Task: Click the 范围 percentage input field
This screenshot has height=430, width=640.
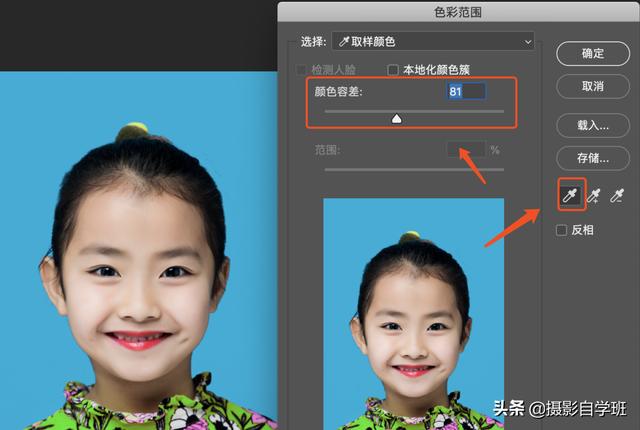Action: click(465, 150)
